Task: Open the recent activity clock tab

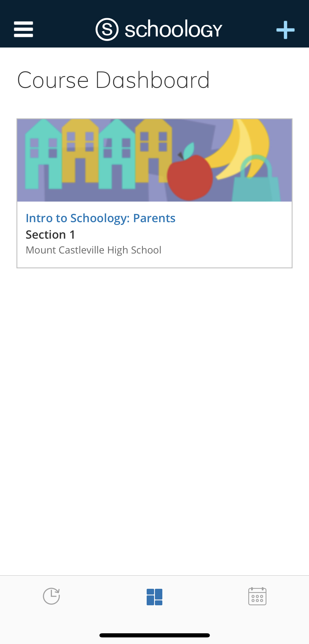Action: point(51,596)
